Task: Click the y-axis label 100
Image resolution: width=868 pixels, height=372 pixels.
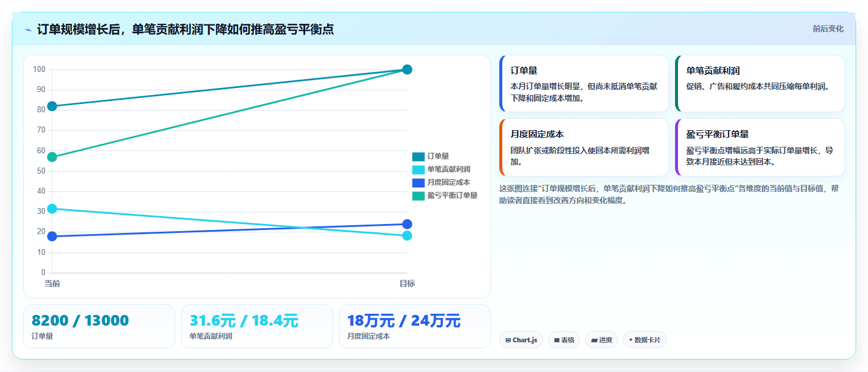Action: point(39,70)
